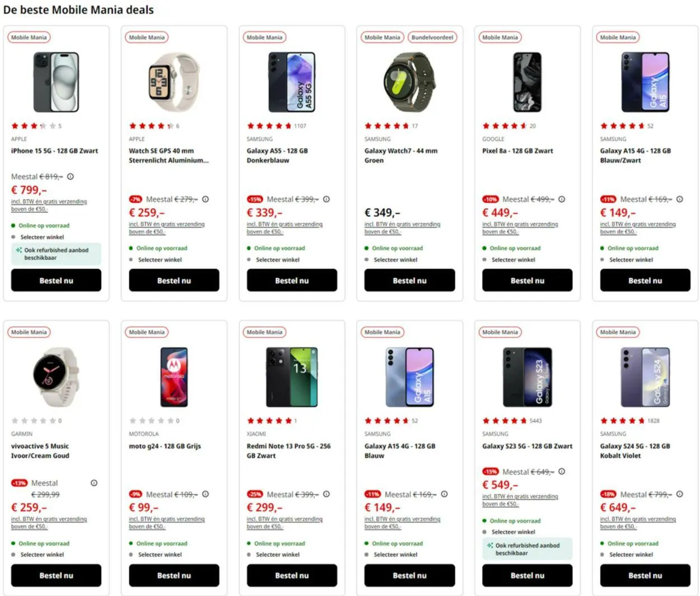Click Selecteer winkel under Galaxy A55

coord(277,260)
